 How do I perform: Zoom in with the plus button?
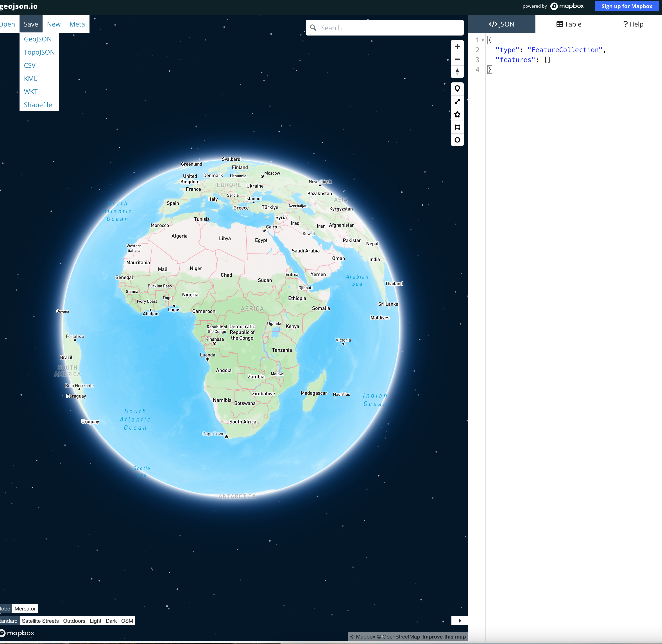457,46
